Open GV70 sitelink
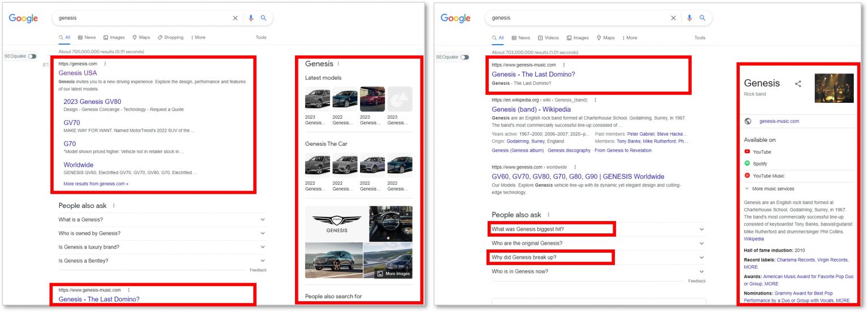Image resolution: width=868 pixels, height=312 pixels. tap(72, 123)
